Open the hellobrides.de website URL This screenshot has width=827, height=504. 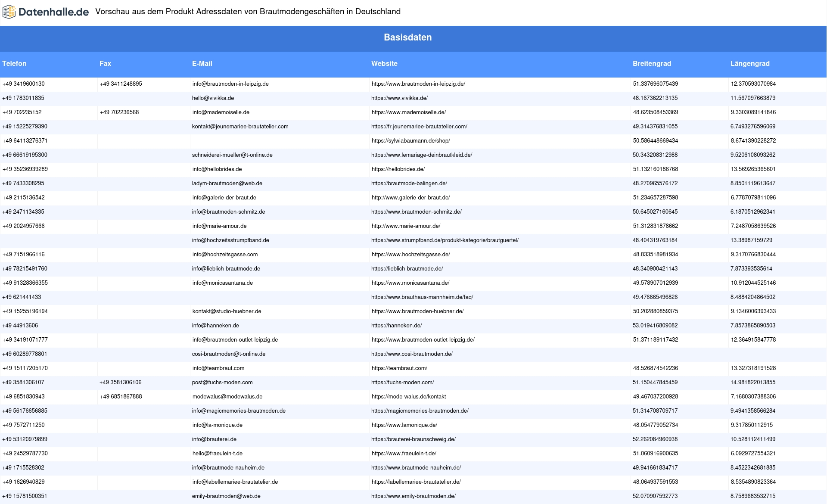[398, 169]
